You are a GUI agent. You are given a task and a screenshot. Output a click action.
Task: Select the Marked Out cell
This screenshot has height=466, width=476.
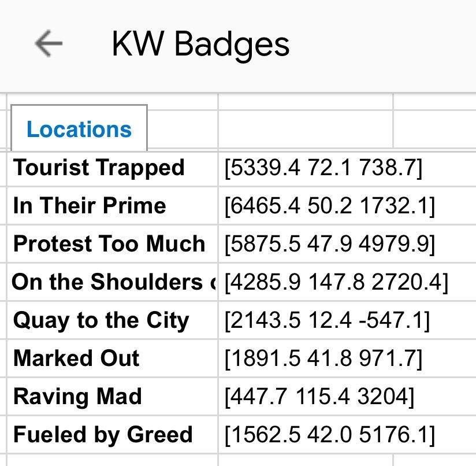112,358
